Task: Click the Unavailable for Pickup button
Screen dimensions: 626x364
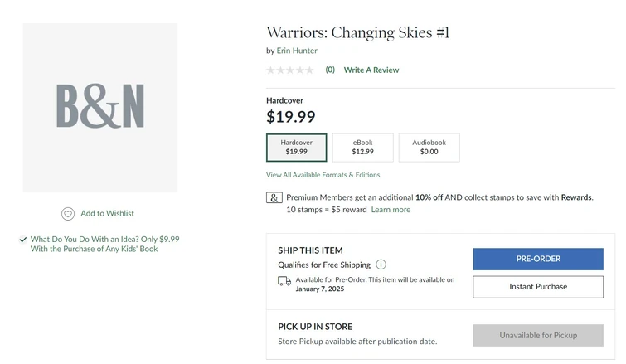Action: point(538,335)
